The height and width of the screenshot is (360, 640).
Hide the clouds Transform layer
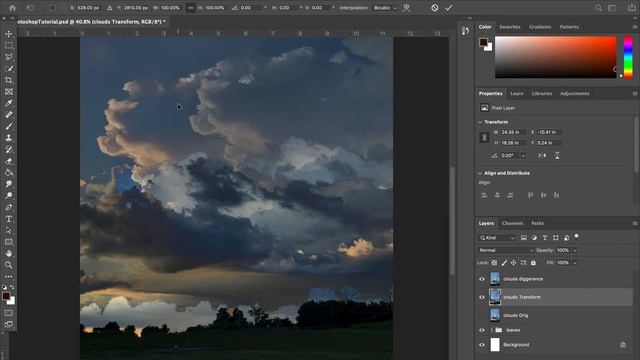[x=482, y=297]
